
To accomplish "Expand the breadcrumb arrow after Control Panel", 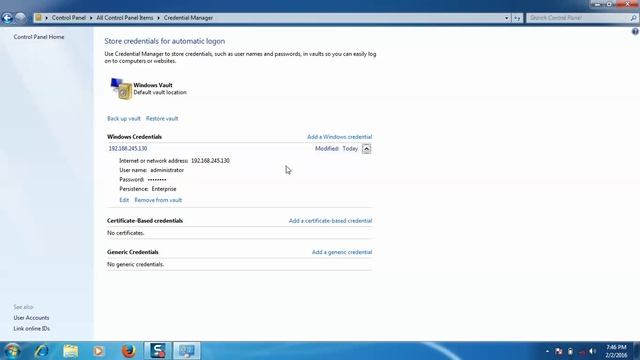I will point(91,18).
